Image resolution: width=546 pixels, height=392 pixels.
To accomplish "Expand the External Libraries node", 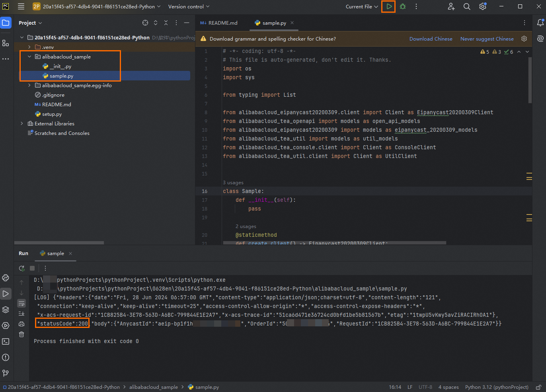I will point(22,124).
